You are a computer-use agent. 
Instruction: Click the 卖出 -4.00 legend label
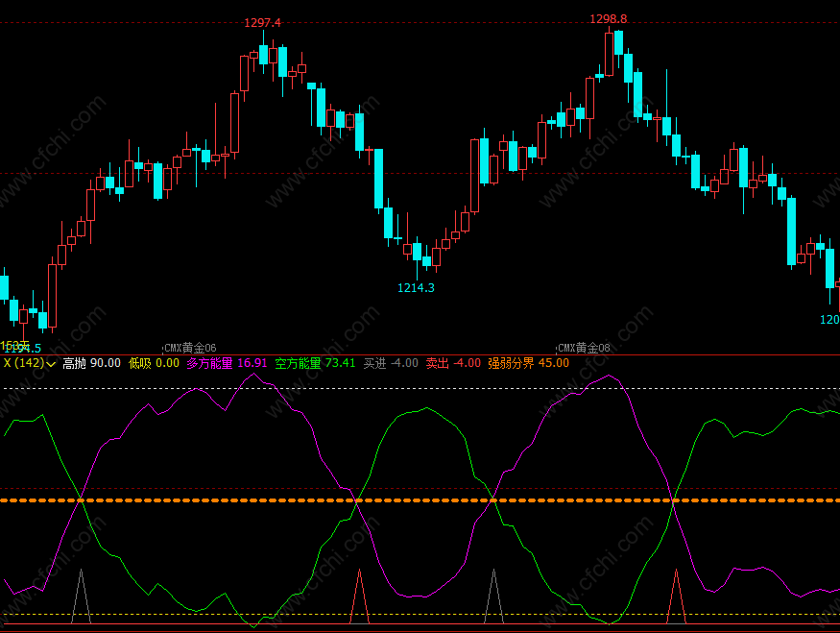point(453,363)
